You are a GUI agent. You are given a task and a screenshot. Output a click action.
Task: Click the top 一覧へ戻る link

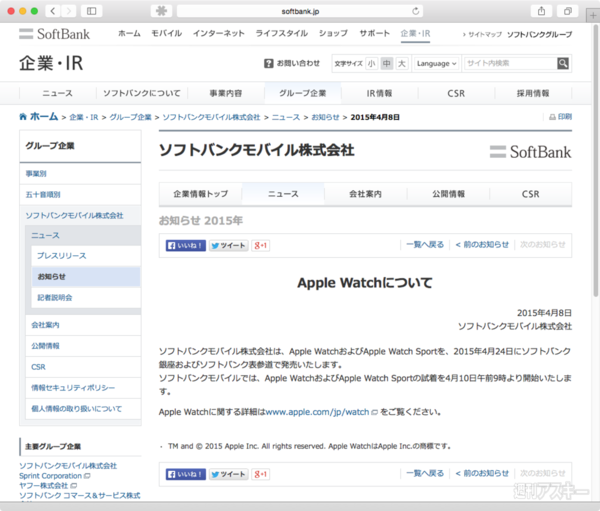[x=425, y=244]
